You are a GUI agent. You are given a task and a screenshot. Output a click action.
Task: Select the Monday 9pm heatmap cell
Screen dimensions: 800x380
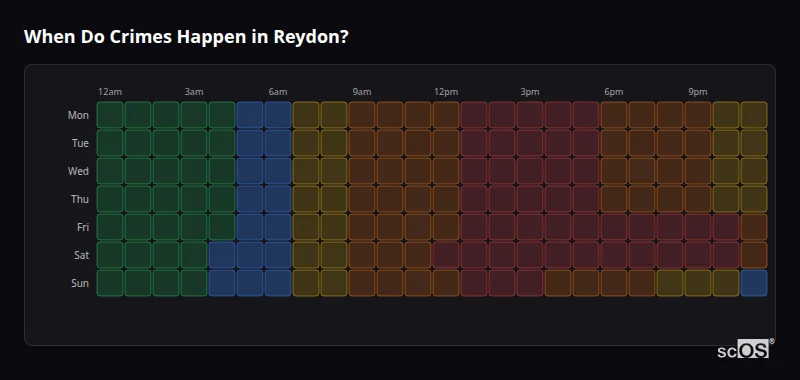pos(697,115)
